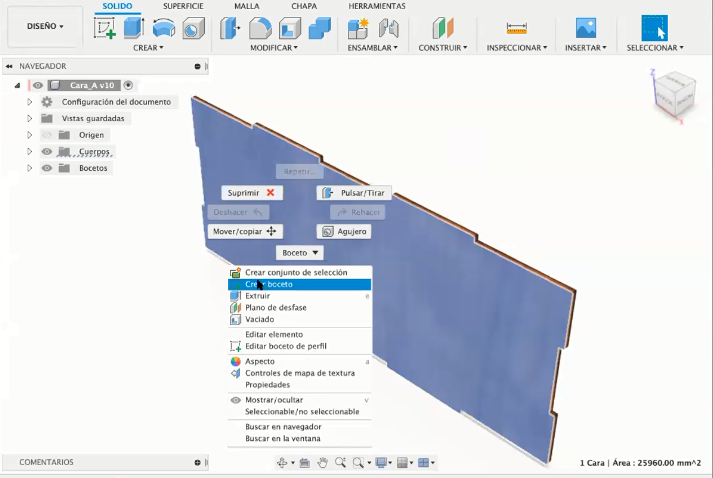This screenshot has height=478, width=713.
Task: Open Grid and snaps settings icon
Action: [402, 463]
